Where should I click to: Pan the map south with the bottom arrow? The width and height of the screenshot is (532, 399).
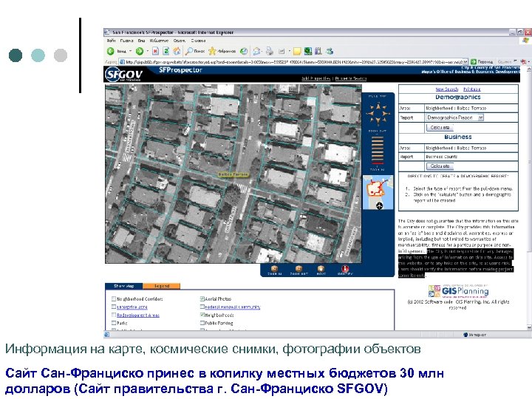[x=378, y=120]
